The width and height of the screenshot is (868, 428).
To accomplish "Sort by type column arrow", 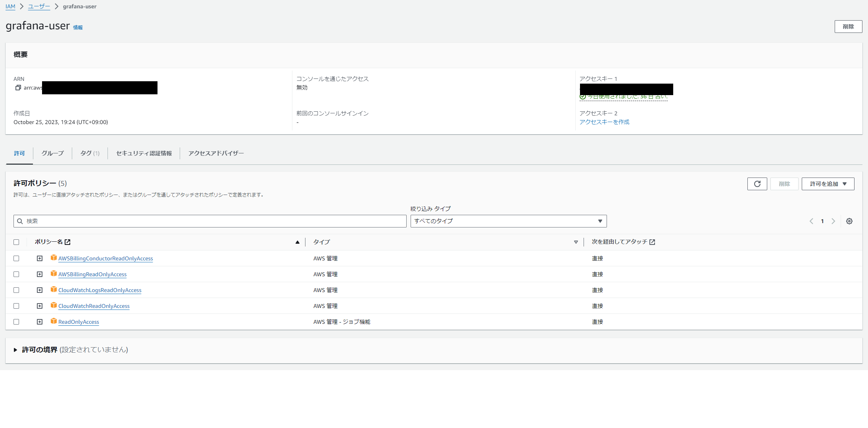I will pos(576,242).
